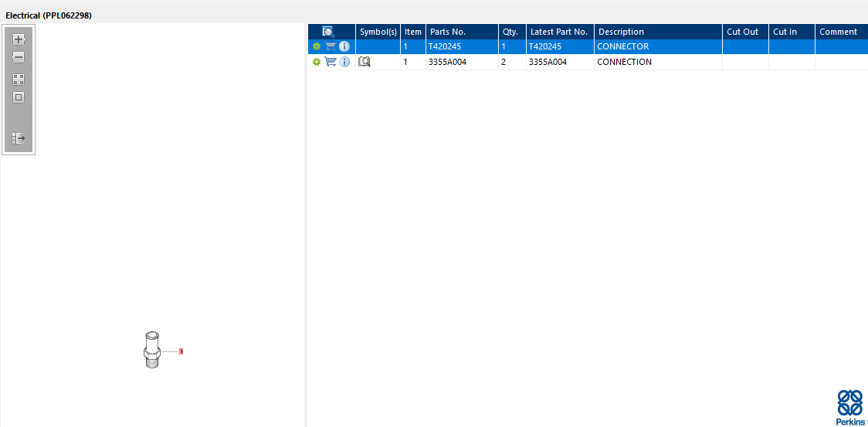868x427 pixels.
Task: Select parts number 3355A004 cell
Action: point(463,62)
